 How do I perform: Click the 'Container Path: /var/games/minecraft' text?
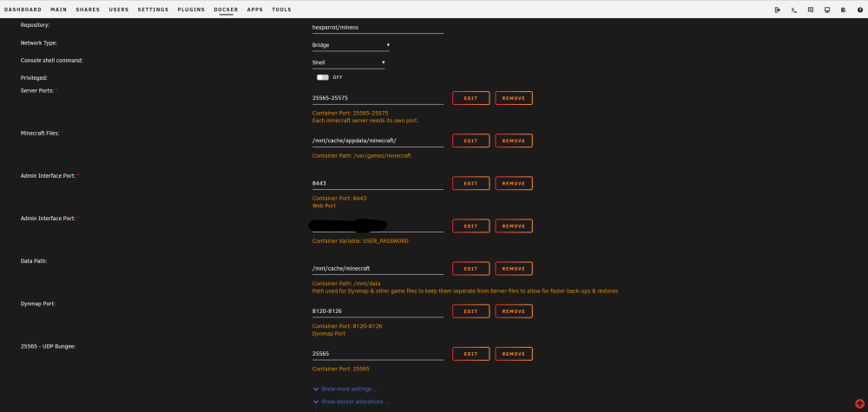click(x=361, y=156)
